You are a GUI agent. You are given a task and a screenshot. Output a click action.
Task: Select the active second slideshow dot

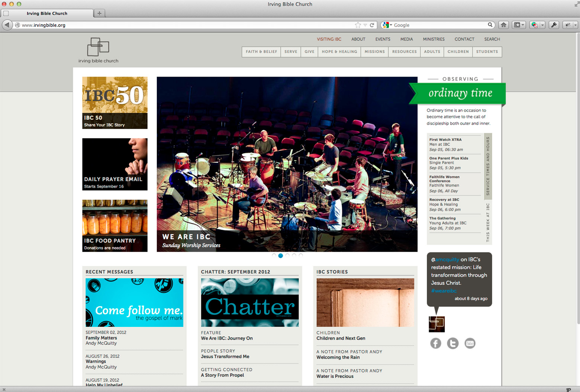281,256
